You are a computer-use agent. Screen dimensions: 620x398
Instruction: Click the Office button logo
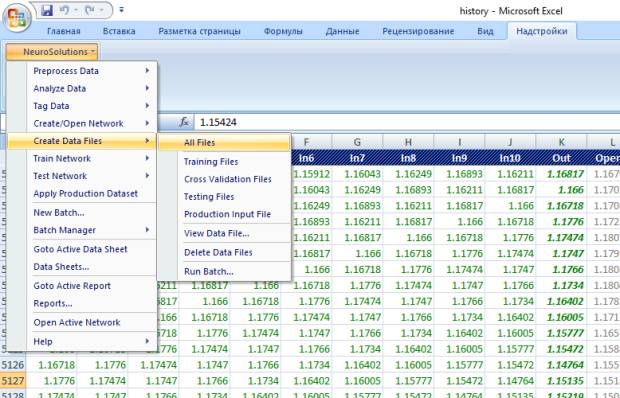16,17
